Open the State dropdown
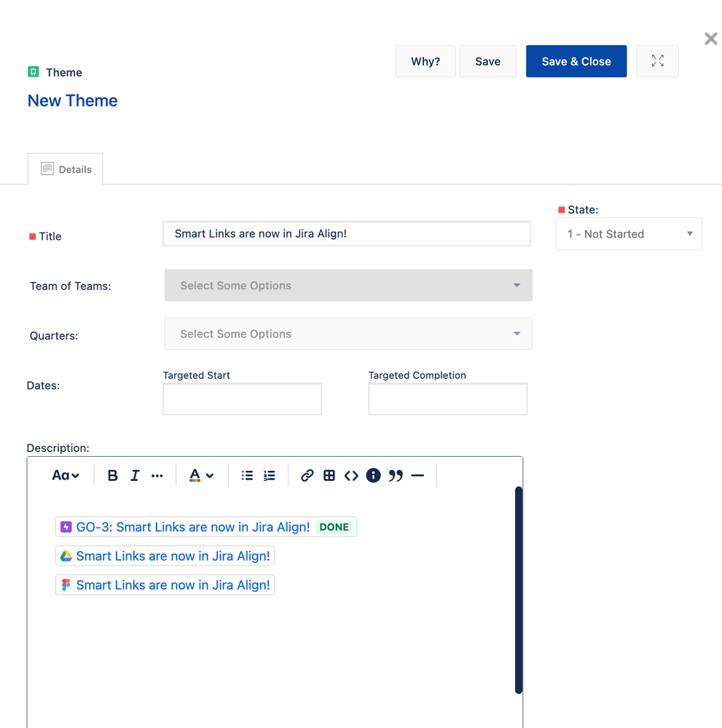The height and width of the screenshot is (728, 722). (x=629, y=234)
